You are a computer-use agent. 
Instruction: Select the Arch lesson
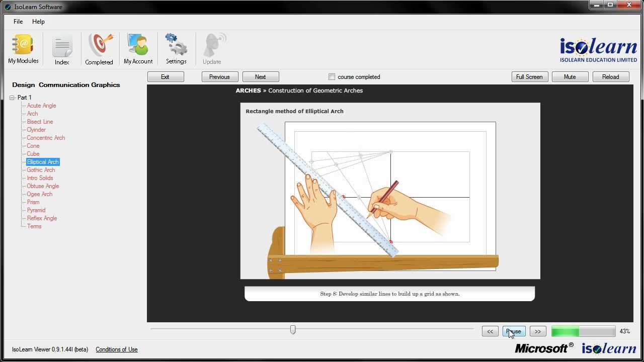33,114
